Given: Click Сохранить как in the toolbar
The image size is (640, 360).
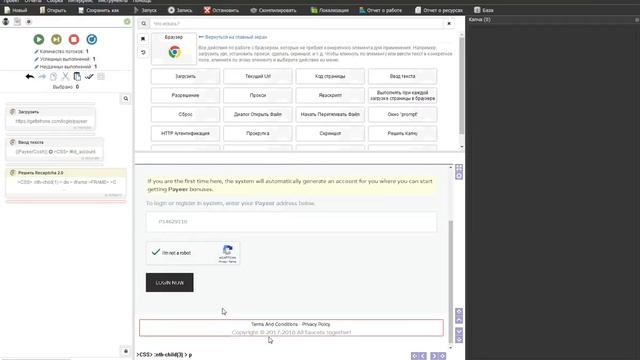Looking at the screenshot, I should 98,10.
